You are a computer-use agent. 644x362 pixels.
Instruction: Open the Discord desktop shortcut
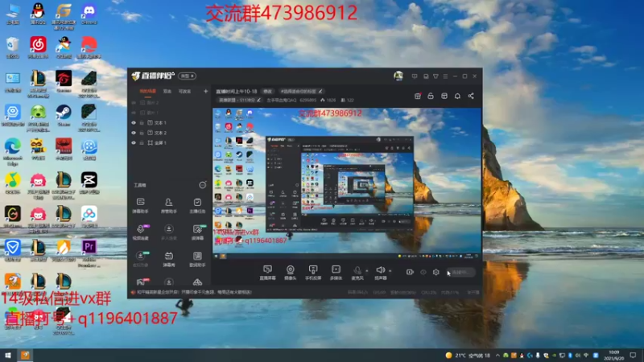click(x=89, y=14)
